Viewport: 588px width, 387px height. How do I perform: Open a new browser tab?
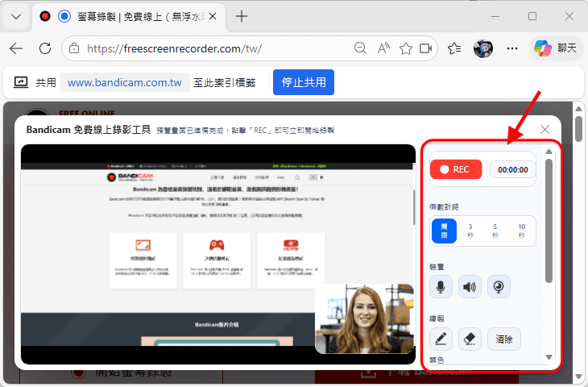click(x=242, y=16)
